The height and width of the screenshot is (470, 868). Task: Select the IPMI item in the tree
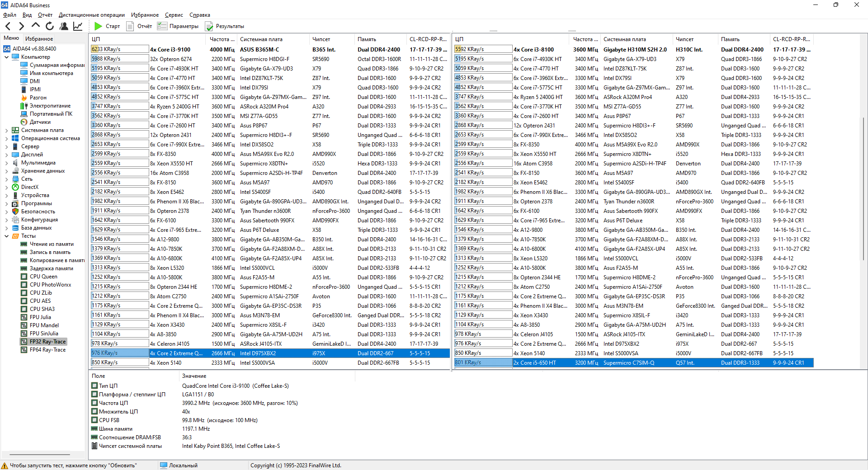pos(31,89)
